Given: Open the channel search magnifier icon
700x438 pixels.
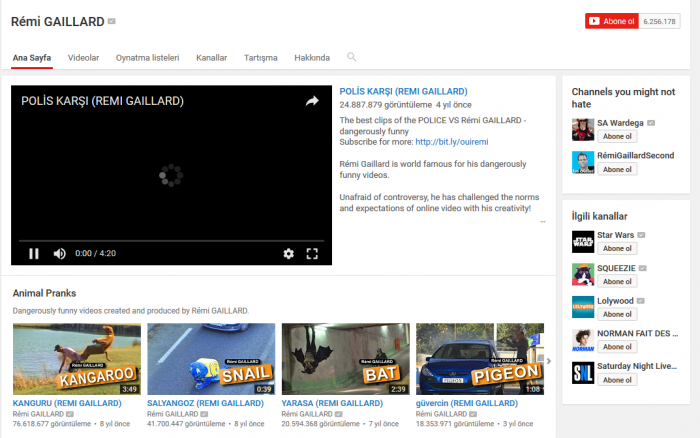Looking at the screenshot, I should pos(352,57).
